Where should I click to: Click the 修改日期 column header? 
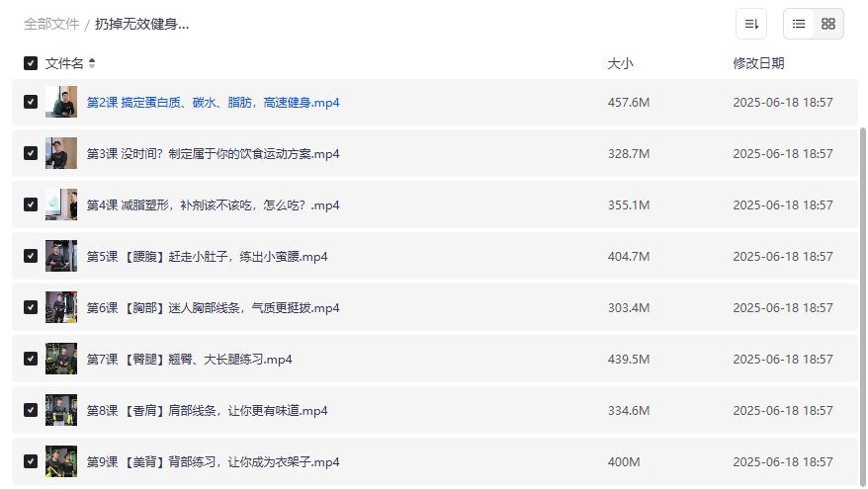(x=758, y=63)
